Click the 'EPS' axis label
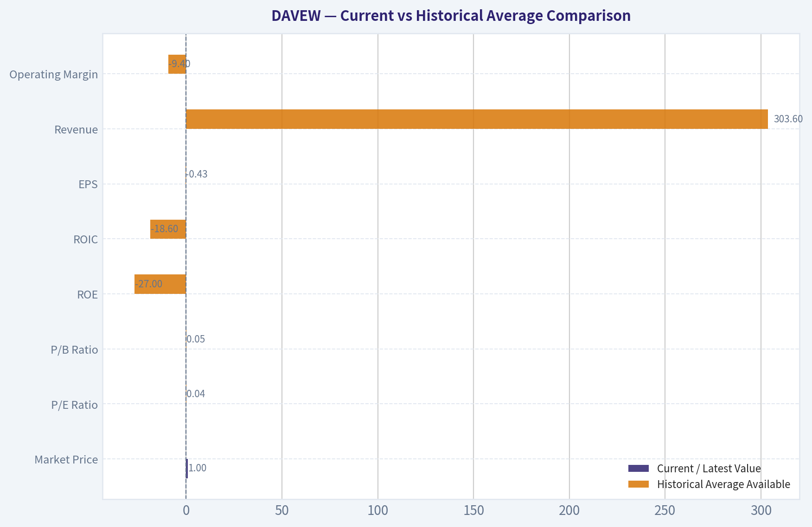 (x=88, y=184)
